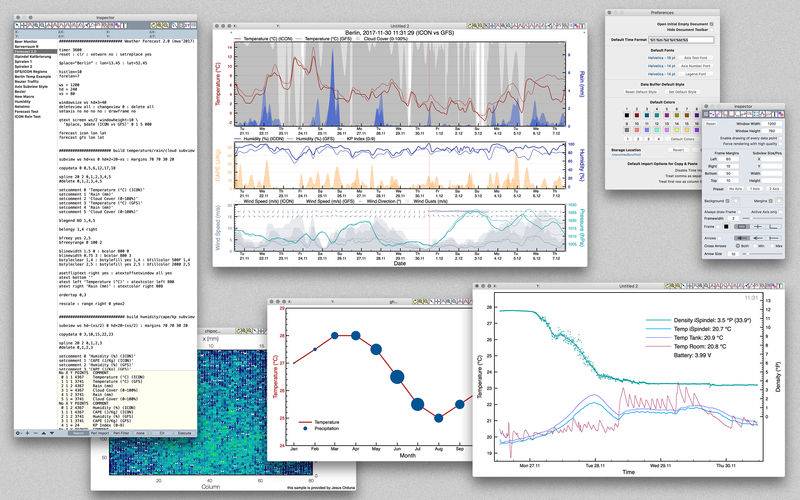This screenshot has height=500, width=800.
Task: Click the 'Legend Font' button
Action: coord(696,74)
